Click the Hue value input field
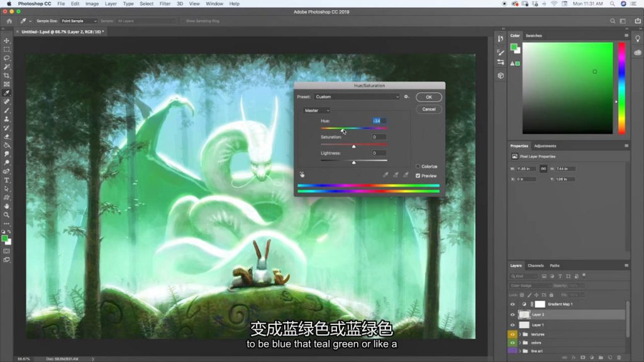644x362 pixels. pyautogui.click(x=379, y=121)
